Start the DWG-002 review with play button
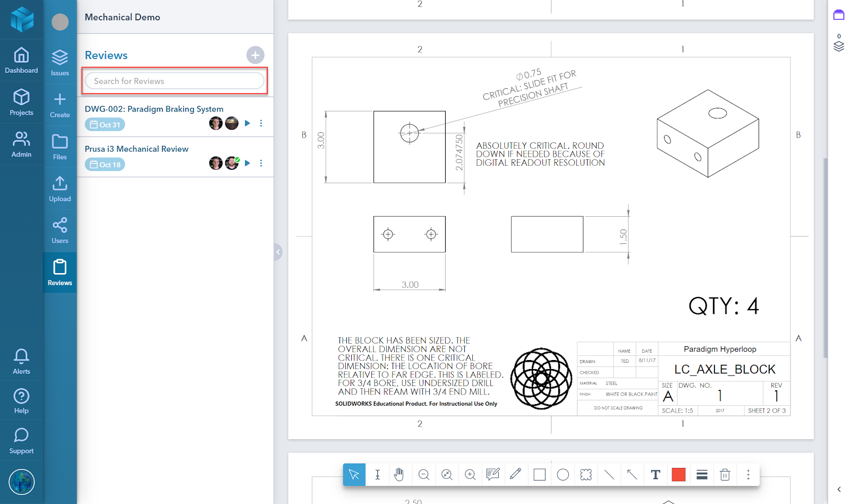850x504 pixels. pyautogui.click(x=247, y=123)
